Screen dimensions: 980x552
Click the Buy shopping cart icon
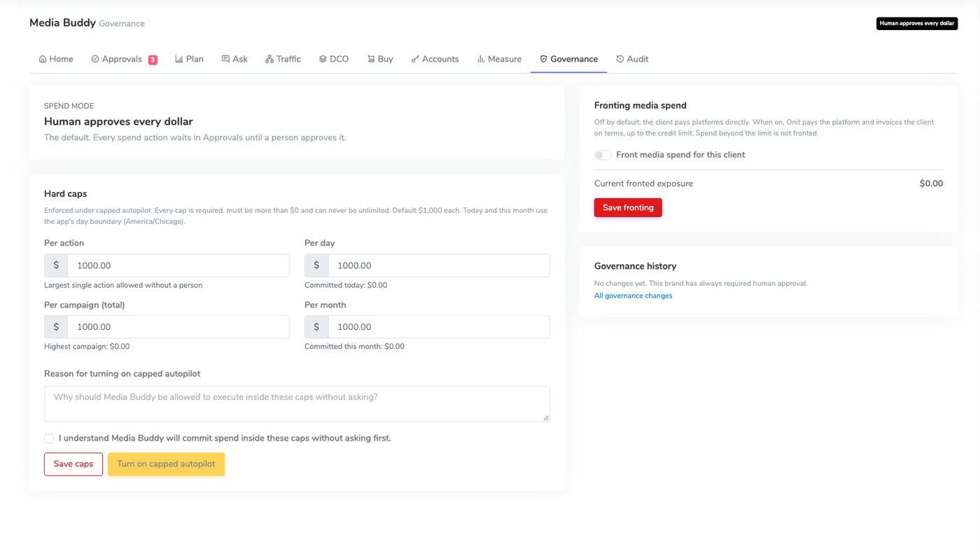point(371,59)
